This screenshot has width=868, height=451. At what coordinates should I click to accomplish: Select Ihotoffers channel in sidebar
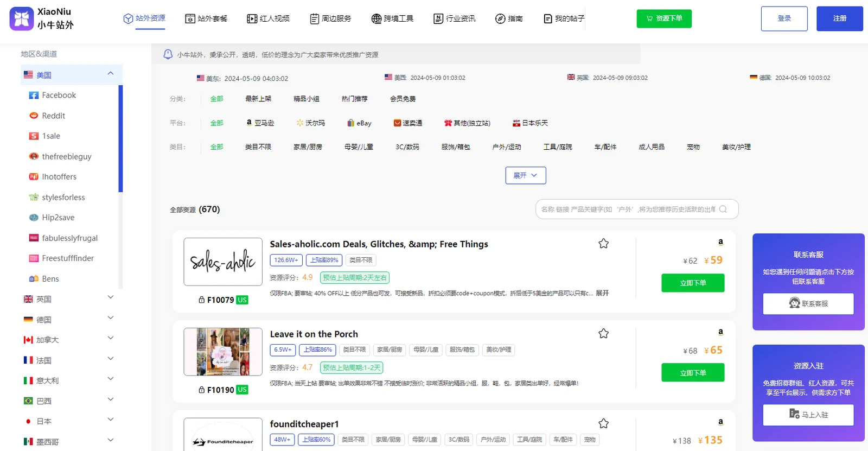pos(53,177)
